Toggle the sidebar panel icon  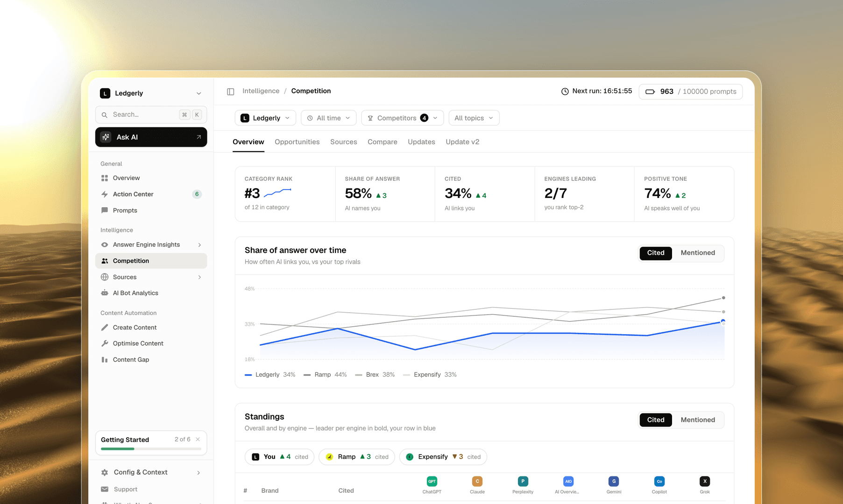[x=230, y=91]
